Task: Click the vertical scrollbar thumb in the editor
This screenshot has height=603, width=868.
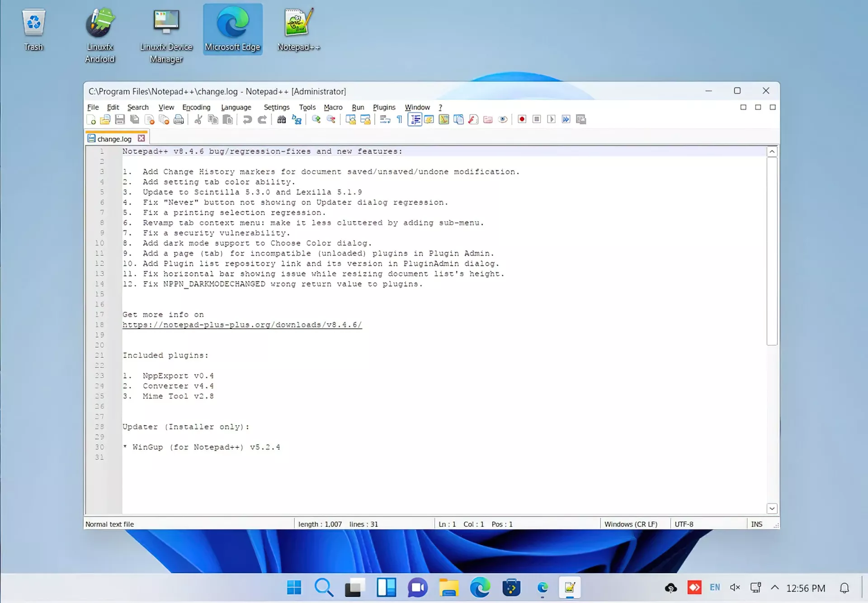Action: click(x=772, y=251)
